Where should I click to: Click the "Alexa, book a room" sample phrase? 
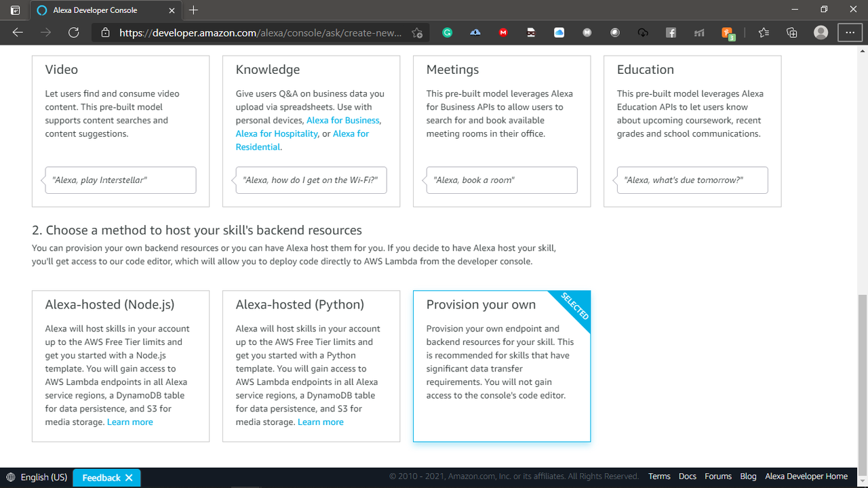click(502, 180)
